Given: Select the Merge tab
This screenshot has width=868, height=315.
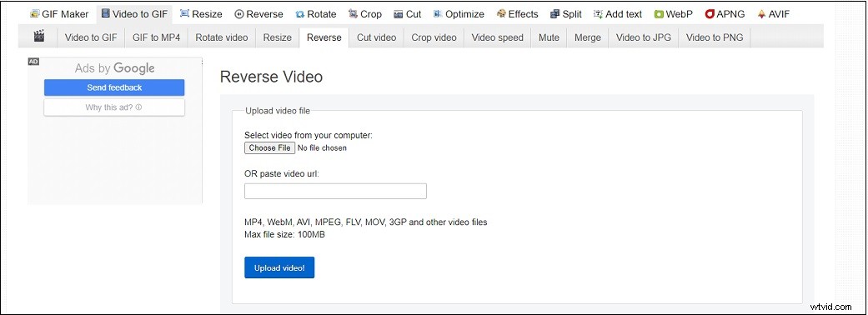Looking at the screenshot, I should (587, 37).
